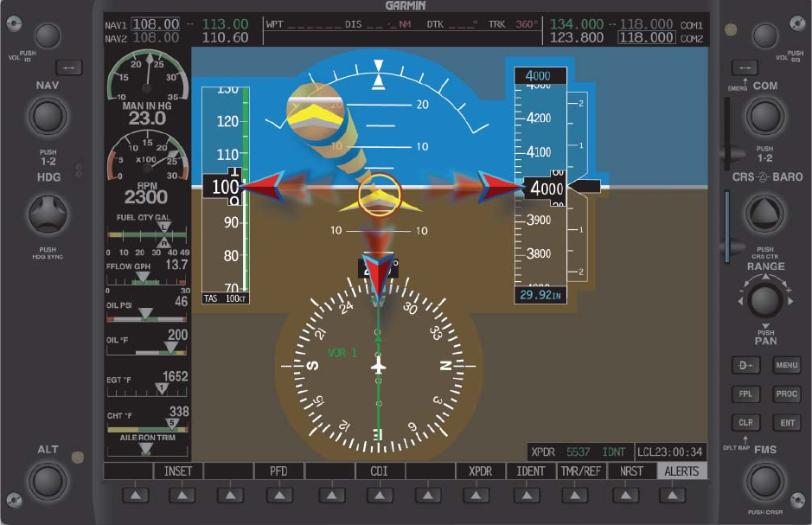Screen dimensions: 812x525
Task: Click the transponder code 5537
Action: 578,452
